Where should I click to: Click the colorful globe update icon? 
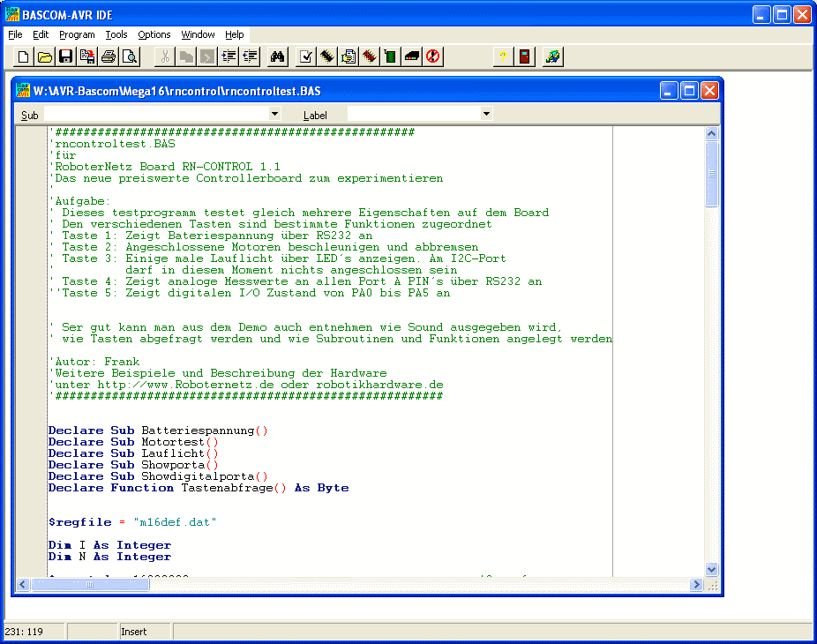click(x=553, y=56)
